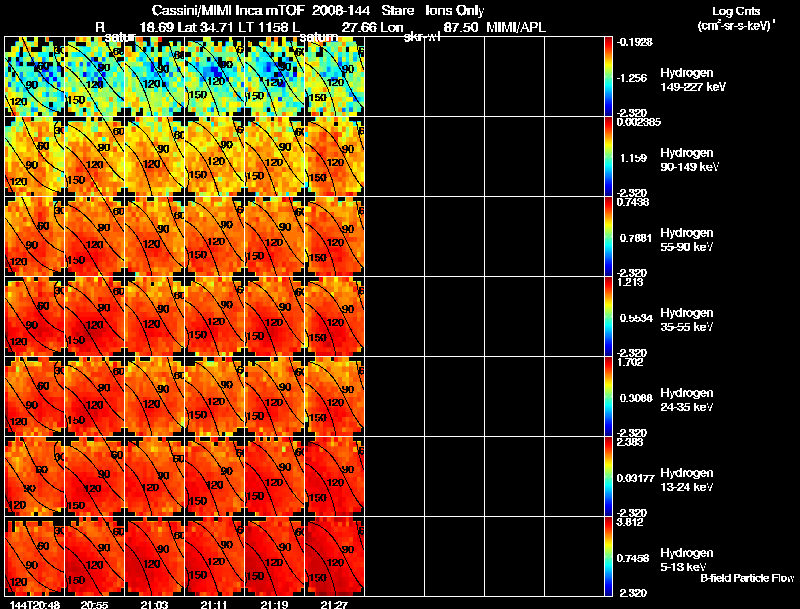This screenshot has width=800, height=609.
Task: Select the 149-227 keV image panel at 21:27
Action: click(335, 77)
